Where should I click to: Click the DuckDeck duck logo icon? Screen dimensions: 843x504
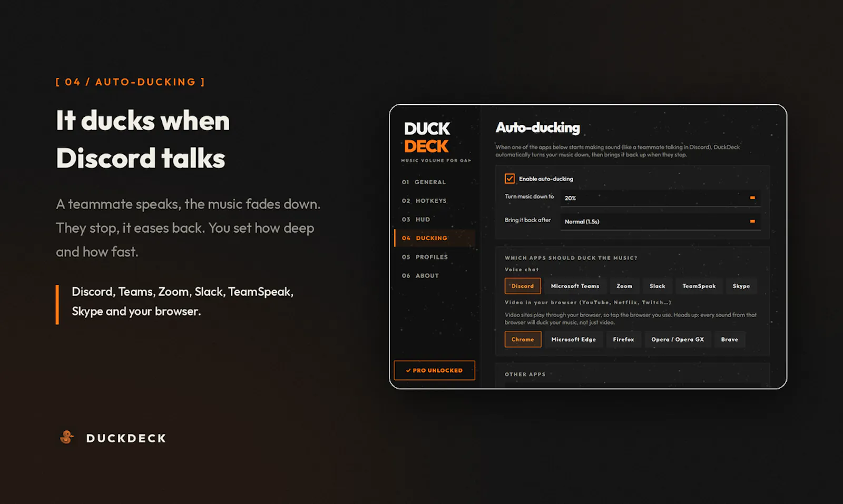point(66,437)
